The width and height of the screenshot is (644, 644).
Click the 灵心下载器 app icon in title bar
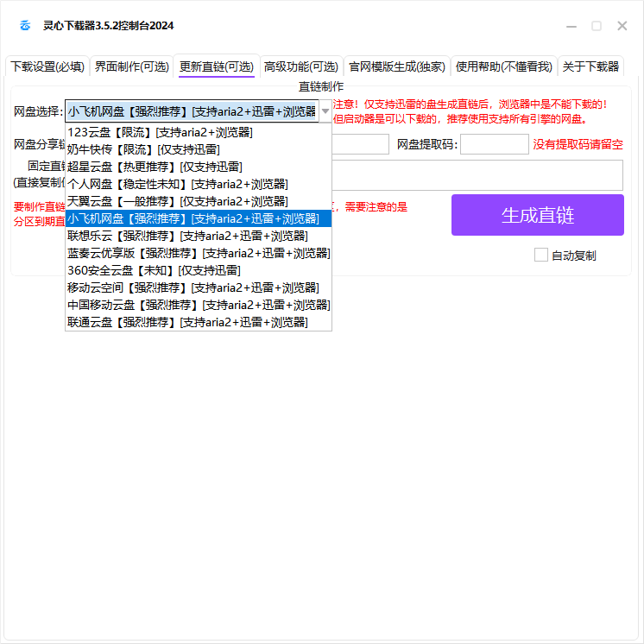pyautogui.click(x=25, y=25)
